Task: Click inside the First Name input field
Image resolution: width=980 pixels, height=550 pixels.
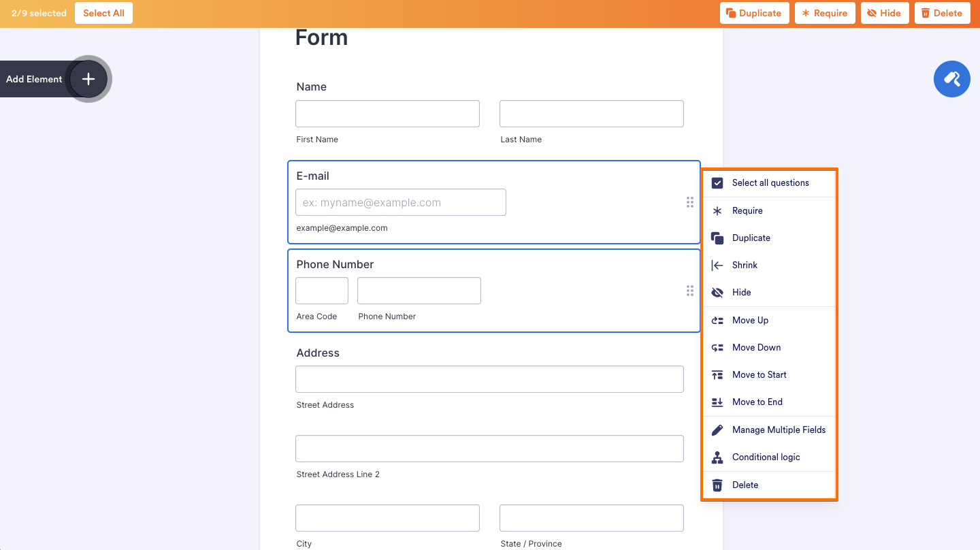Action: 387,113
